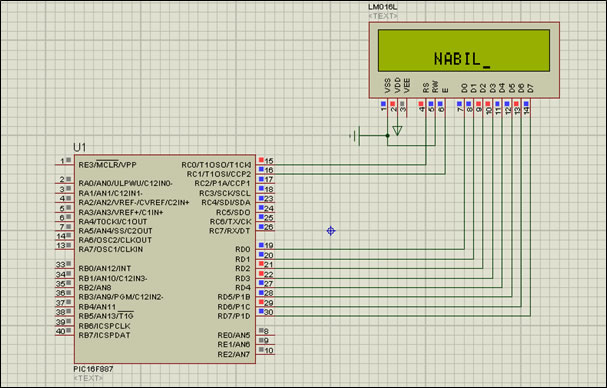
Task: Select the PIC16F887 microcontroller body
Action: pos(165,259)
